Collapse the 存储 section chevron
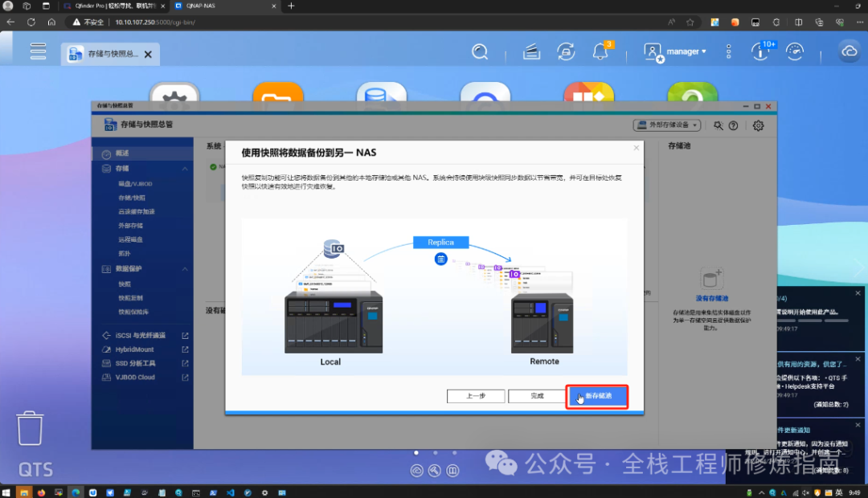This screenshot has width=868, height=498. (185, 168)
